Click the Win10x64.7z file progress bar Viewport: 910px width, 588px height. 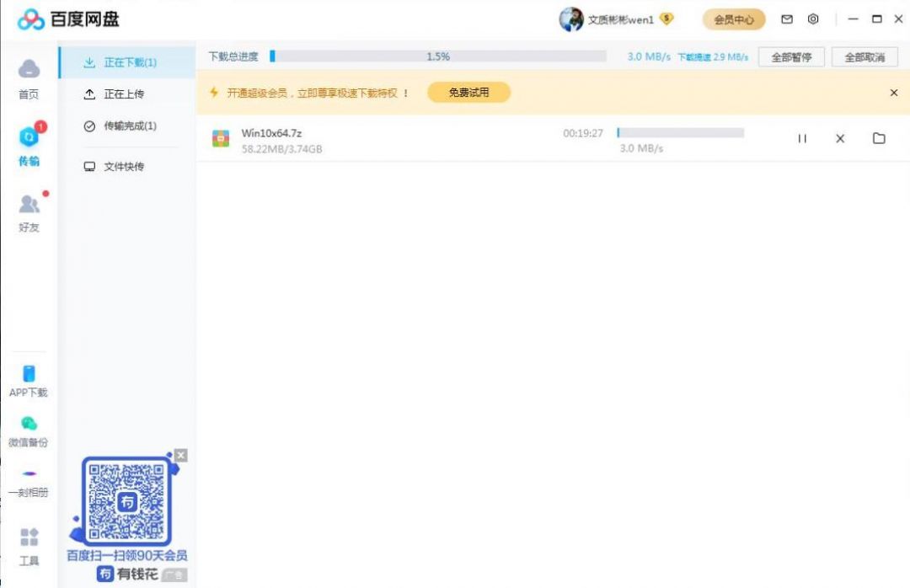click(680, 133)
